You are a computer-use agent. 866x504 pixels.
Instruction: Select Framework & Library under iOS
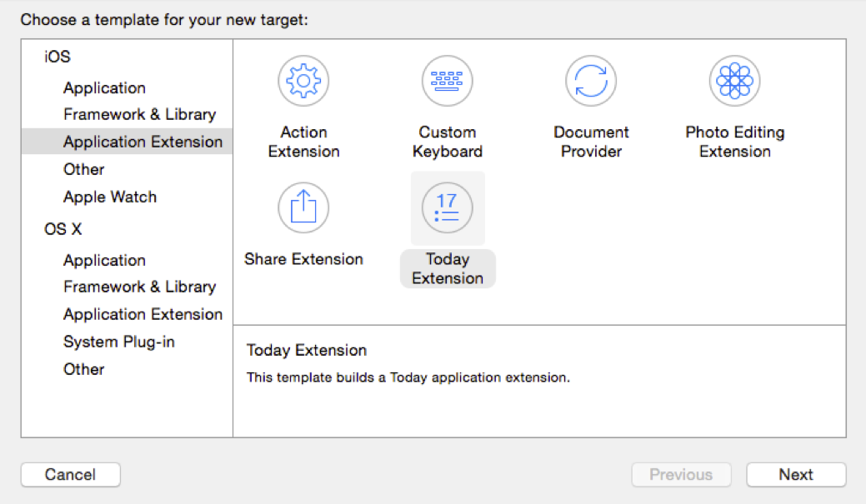[x=139, y=115]
